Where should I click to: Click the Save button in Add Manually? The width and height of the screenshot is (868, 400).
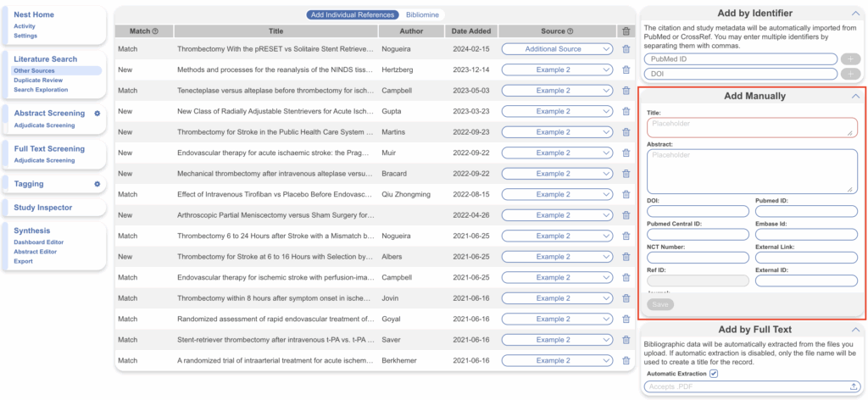tap(660, 304)
